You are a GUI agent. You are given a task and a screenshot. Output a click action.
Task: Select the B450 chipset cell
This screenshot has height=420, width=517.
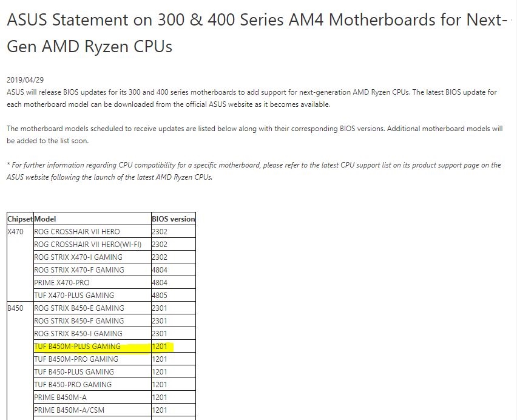pyautogui.click(x=16, y=308)
